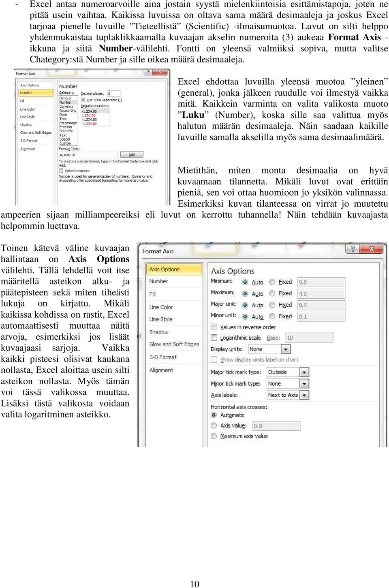Select Auto radio for Minimum
Viewport: 389px width, 588px height.
[x=245, y=282]
